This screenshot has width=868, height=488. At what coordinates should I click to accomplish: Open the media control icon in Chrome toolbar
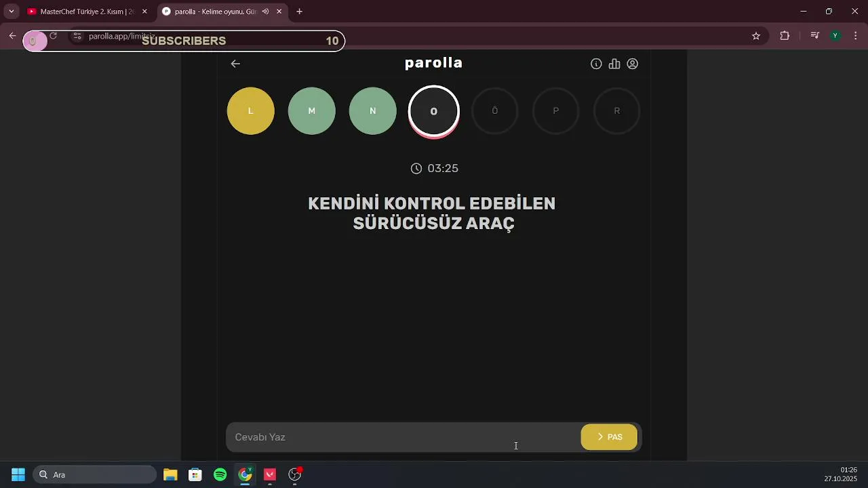point(815,36)
